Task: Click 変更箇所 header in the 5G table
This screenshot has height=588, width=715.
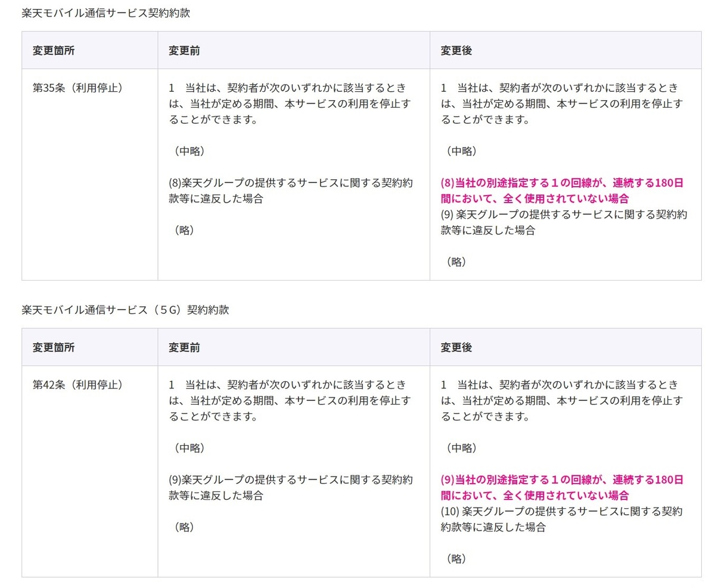Action: [54, 347]
